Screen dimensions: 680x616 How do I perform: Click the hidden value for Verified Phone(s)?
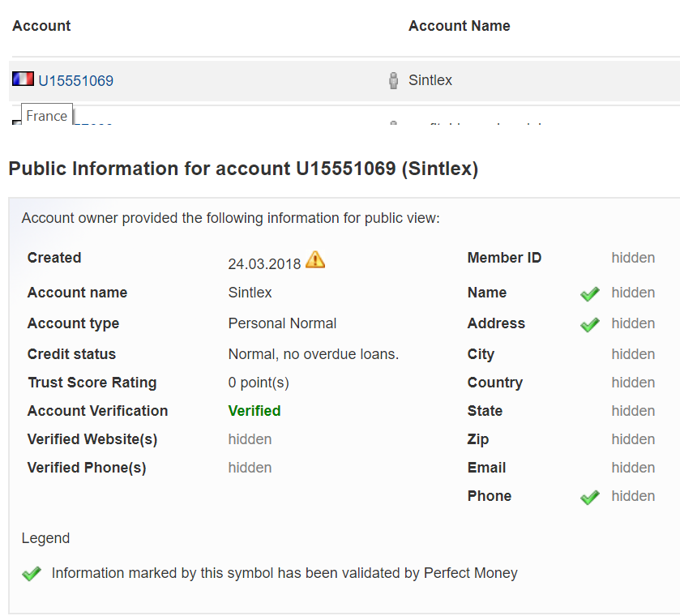pos(250,468)
